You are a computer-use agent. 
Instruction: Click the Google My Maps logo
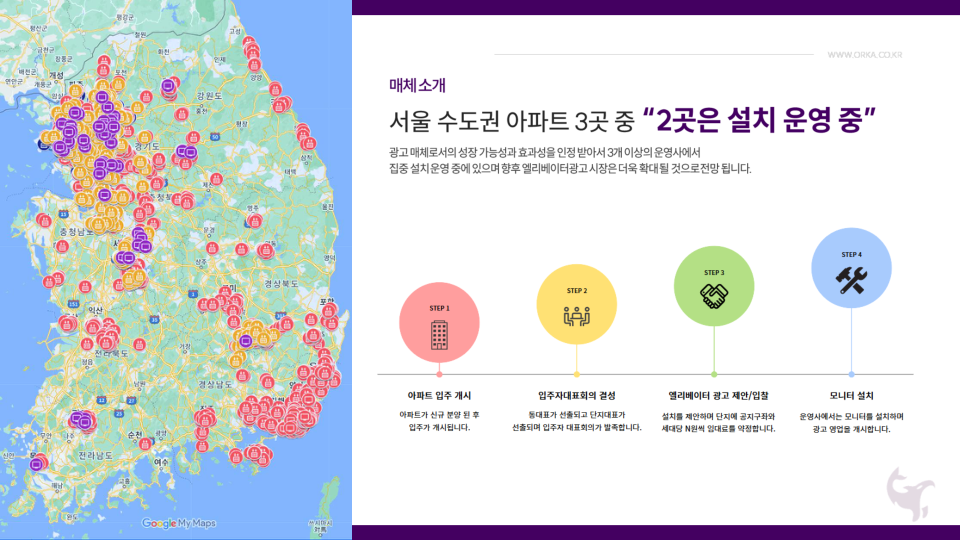[179, 523]
